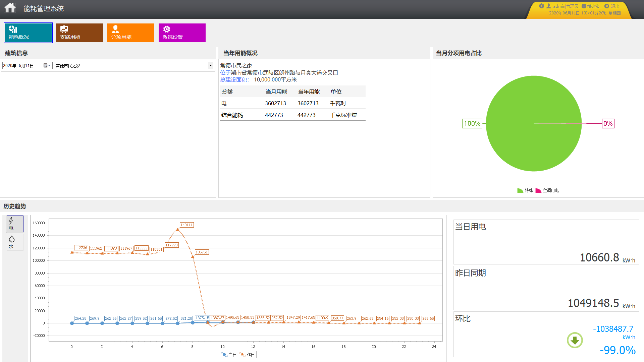Open the 支路用能 branch energy tile
Image resolution: width=644 pixels, height=362 pixels.
[79, 33]
